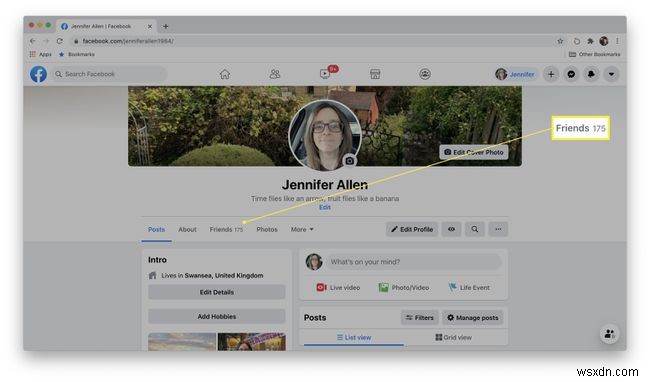The image size is (650, 382).
Task: Open the Marketplace icon
Action: (x=375, y=74)
